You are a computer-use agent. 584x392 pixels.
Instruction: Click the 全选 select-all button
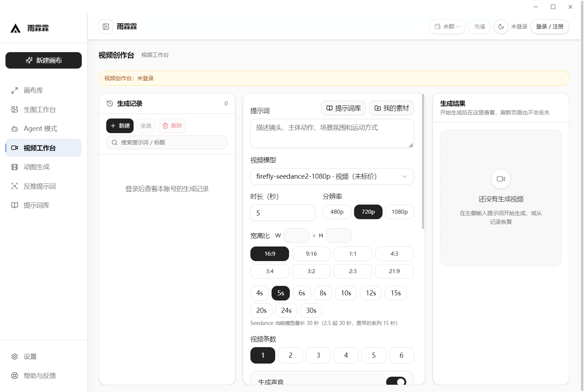(x=146, y=126)
